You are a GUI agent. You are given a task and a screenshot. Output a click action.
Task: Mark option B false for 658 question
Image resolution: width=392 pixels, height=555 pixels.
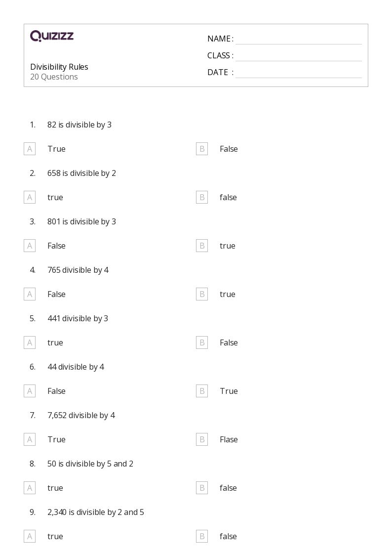[202, 197]
